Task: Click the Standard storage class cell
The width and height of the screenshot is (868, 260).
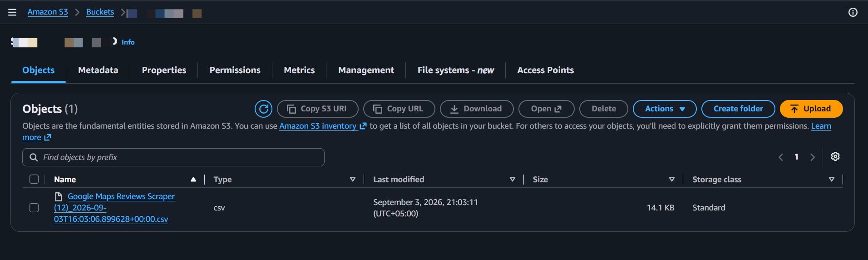Action: pyautogui.click(x=709, y=208)
